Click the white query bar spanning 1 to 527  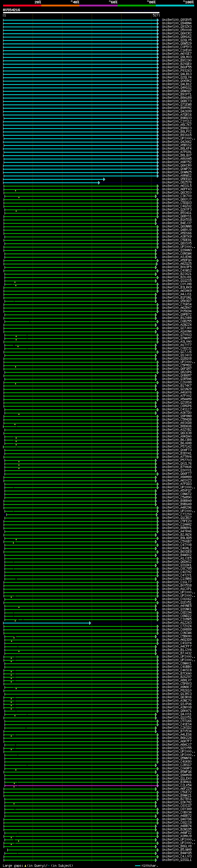pyautogui.click(x=81, y=13)
